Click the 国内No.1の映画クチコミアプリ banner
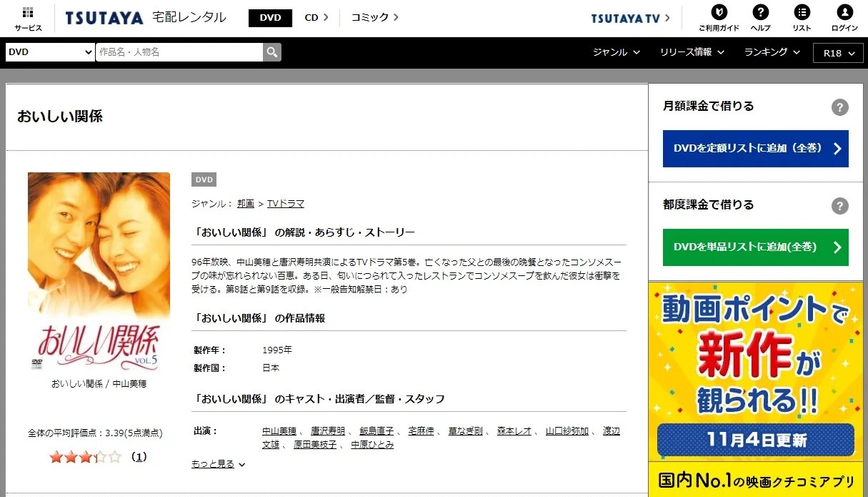Screen dimensions: 868x497 click(755, 480)
